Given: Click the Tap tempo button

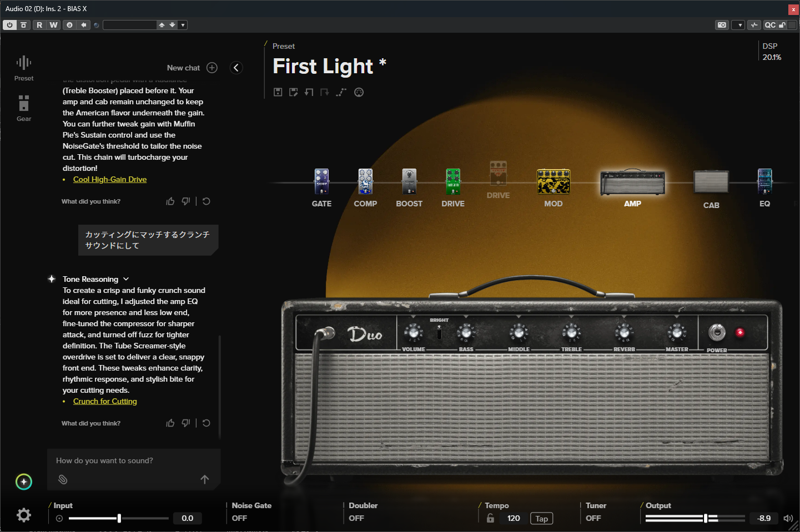Looking at the screenshot, I should [x=542, y=519].
